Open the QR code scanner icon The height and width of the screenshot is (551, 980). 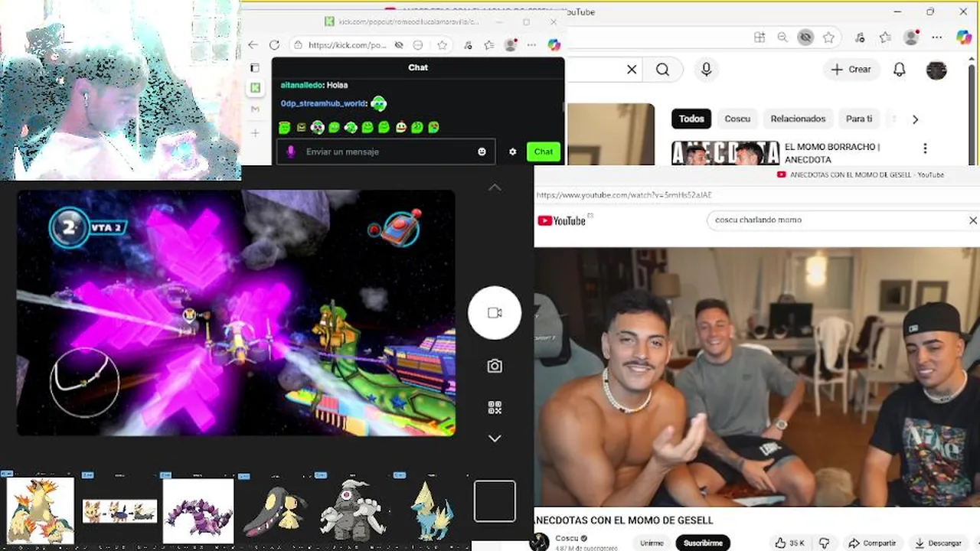495,408
